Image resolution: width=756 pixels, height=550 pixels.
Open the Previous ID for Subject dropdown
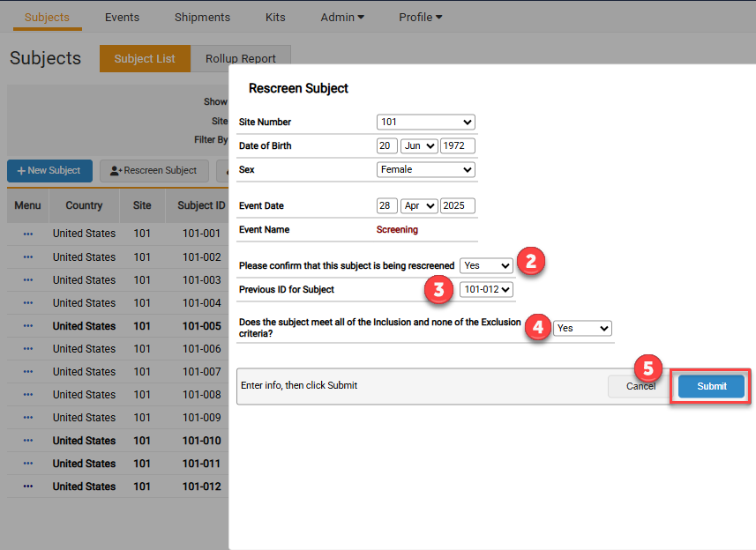486,289
